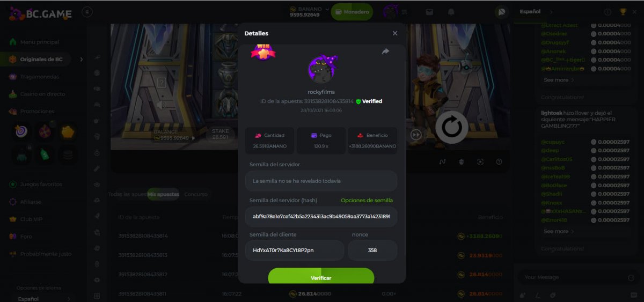Switch to the Mis apuestas tab
The image size is (644, 302).
click(x=164, y=194)
